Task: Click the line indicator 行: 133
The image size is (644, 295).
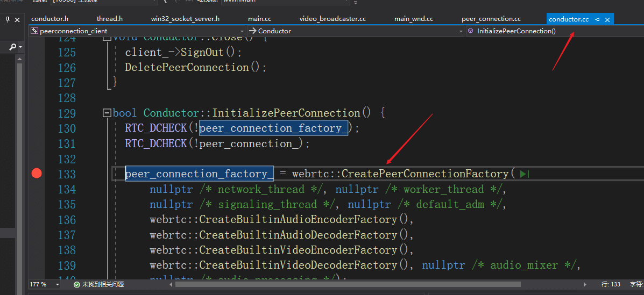Action: tap(611, 284)
